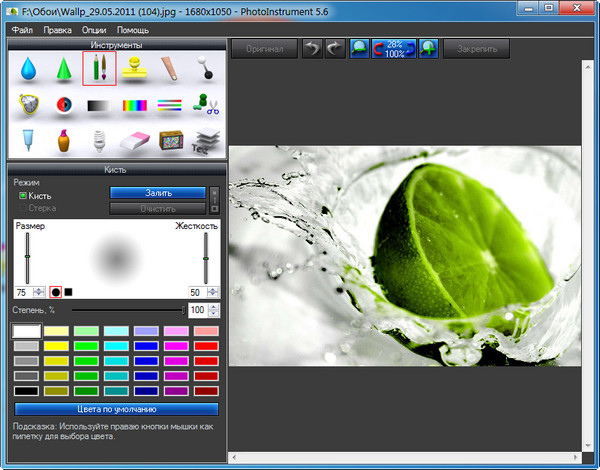Open the Опции menu

coord(94,30)
